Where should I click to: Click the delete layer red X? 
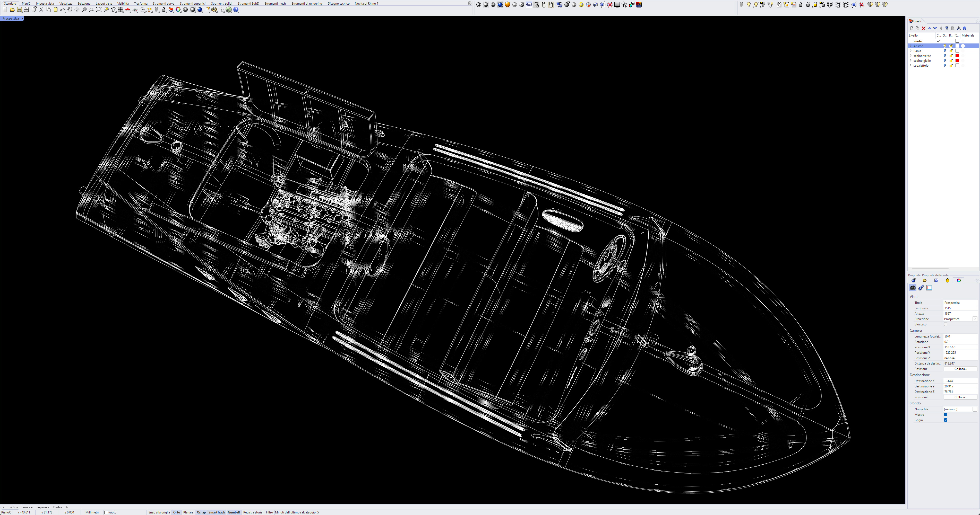[923, 29]
